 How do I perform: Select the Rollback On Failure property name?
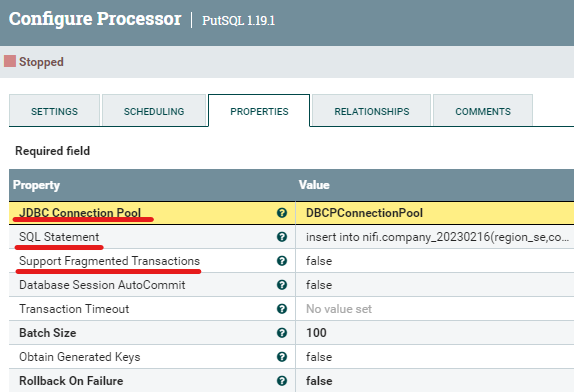point(71,381)
